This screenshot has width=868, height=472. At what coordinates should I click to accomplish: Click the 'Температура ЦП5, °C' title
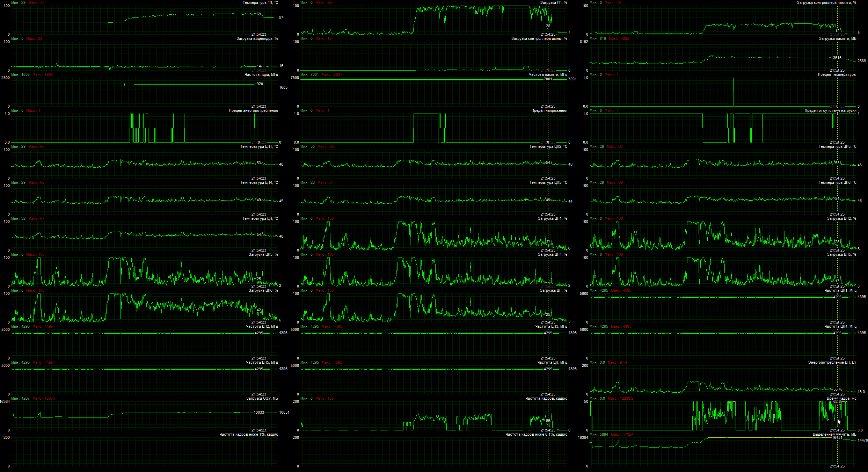tap(548, 182)
